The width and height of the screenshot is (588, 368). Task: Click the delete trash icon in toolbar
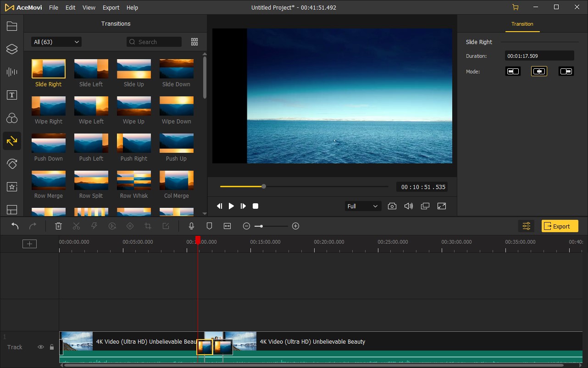pos(58,226)
